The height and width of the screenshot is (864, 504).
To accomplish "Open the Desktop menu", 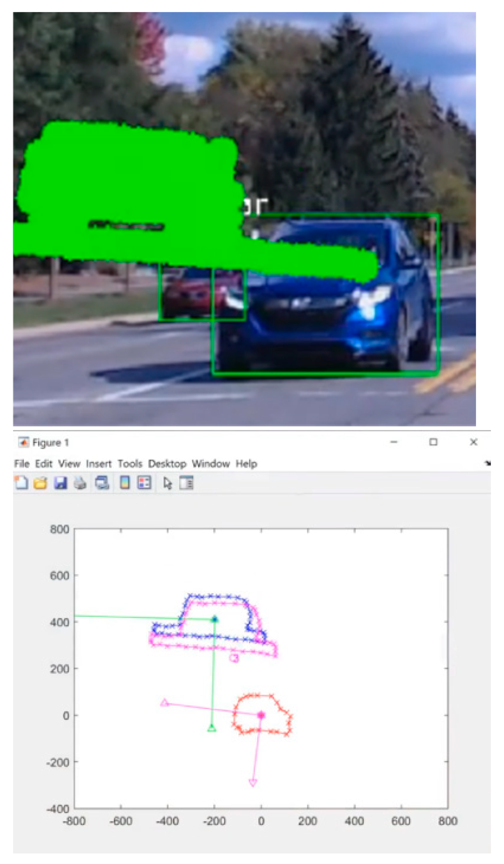I will point(167,464).
